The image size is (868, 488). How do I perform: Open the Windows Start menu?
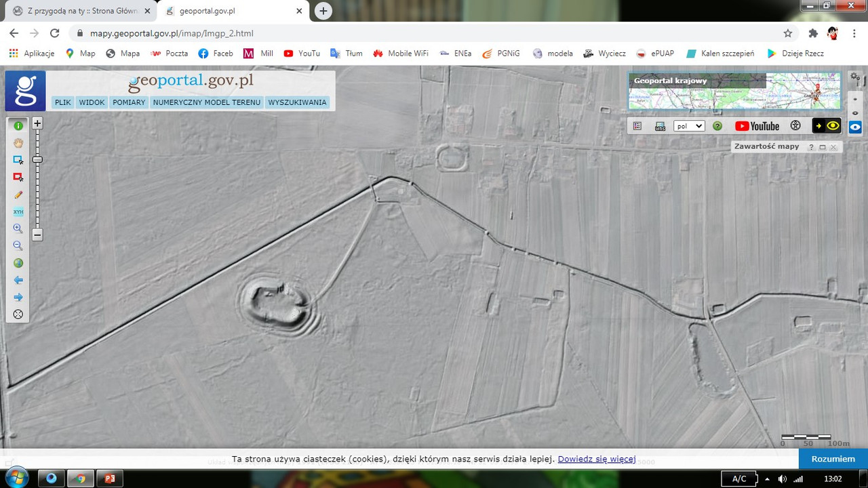(x=16, y=478)
